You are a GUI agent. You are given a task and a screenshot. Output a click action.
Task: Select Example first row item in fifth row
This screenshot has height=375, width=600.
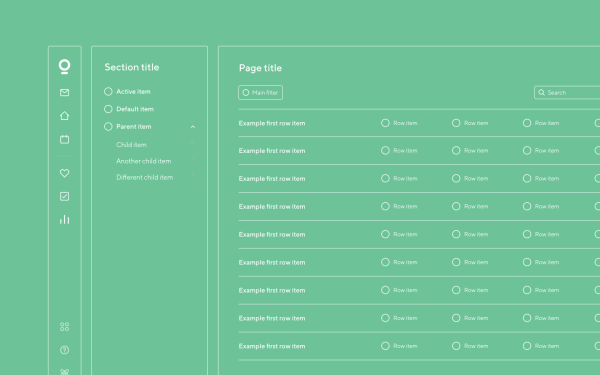[272, 235]
